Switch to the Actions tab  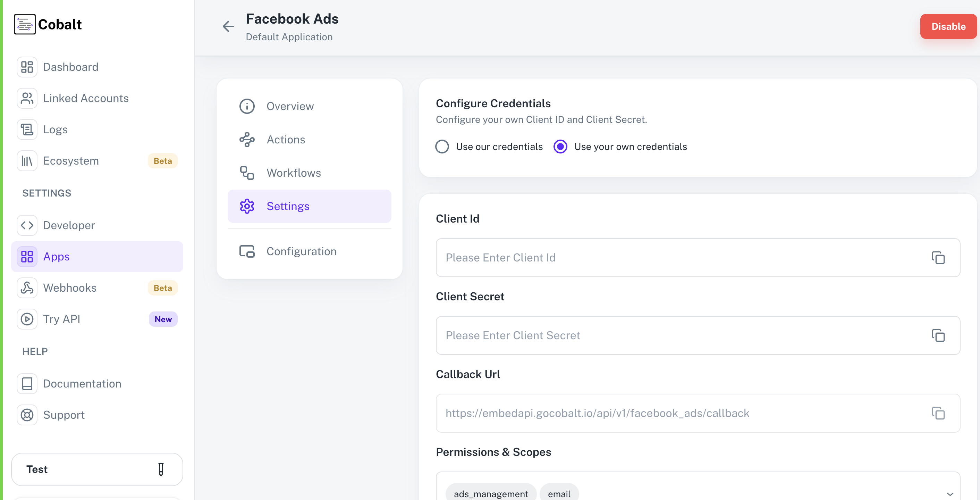tap(286, 139)
